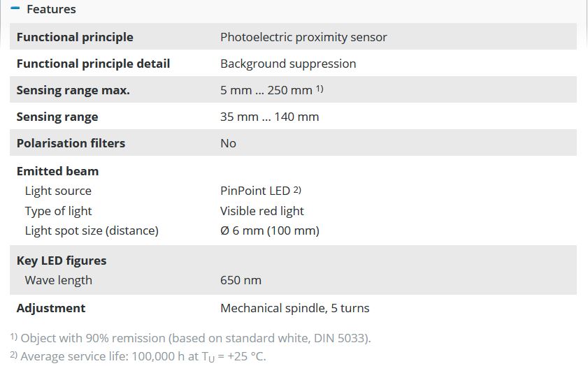
Task: Click the Mechanical spindle, 5 turns value
Action: (294, 308)
